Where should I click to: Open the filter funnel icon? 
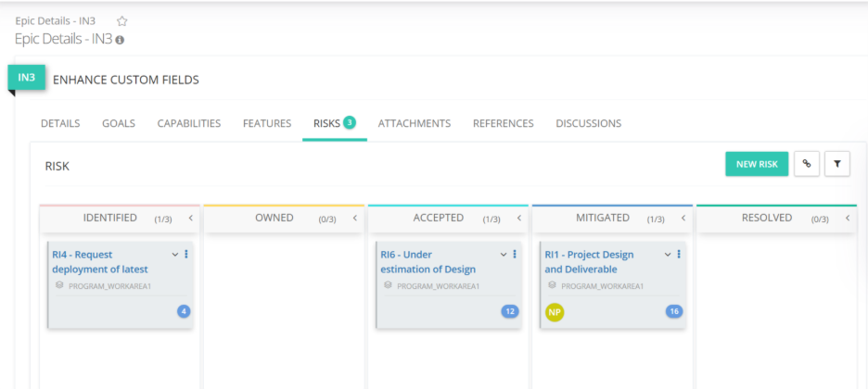[836, 164]
